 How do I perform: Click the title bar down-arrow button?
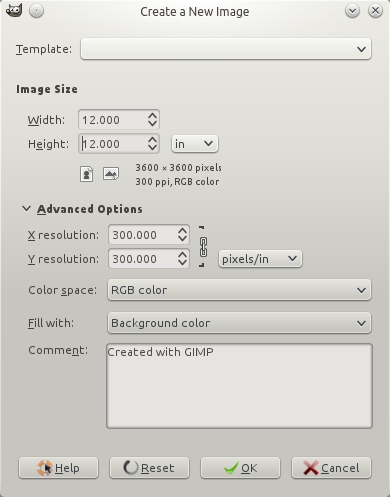pos(352,11)
